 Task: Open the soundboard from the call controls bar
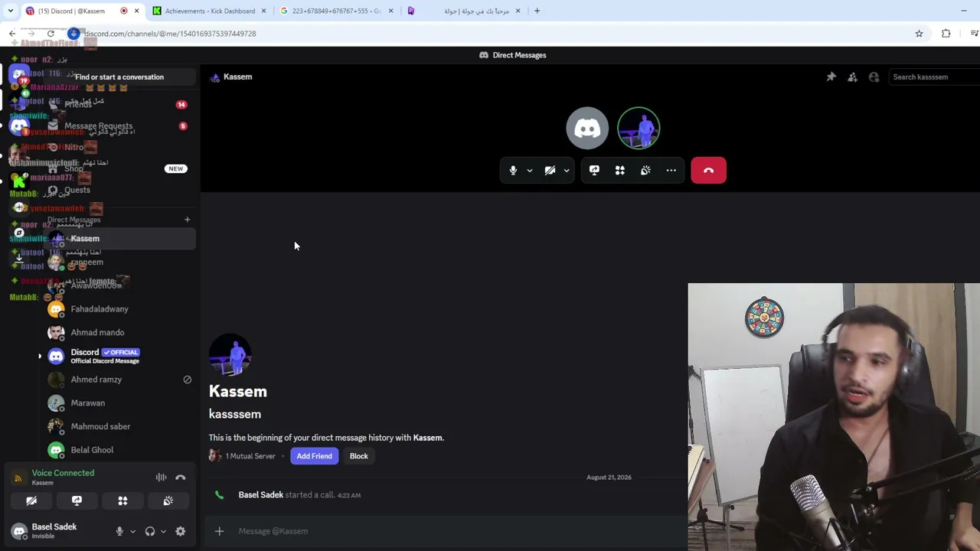tap(645, 170)
